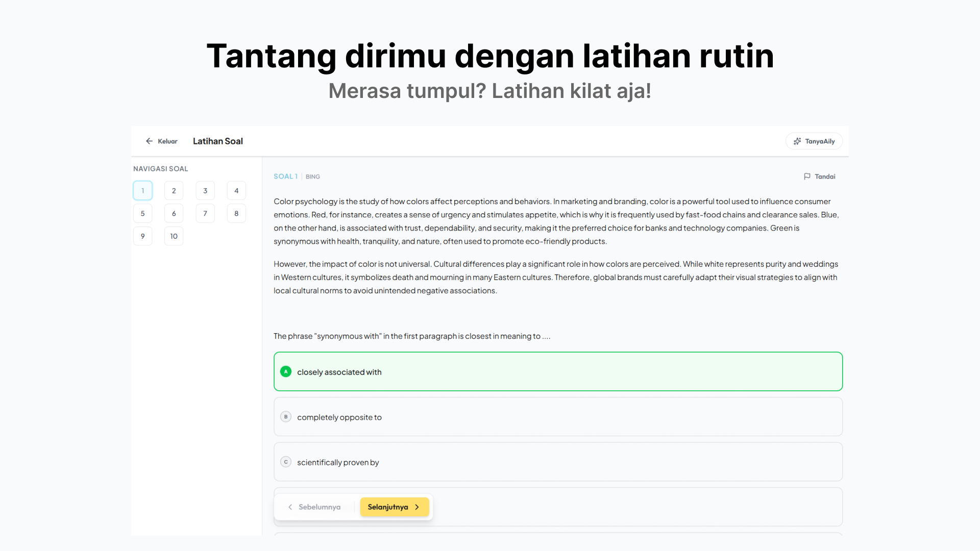Go to question 7
The width and height of the screenshot is (980, 551).
pyautogui.click(x=205, y=214)
